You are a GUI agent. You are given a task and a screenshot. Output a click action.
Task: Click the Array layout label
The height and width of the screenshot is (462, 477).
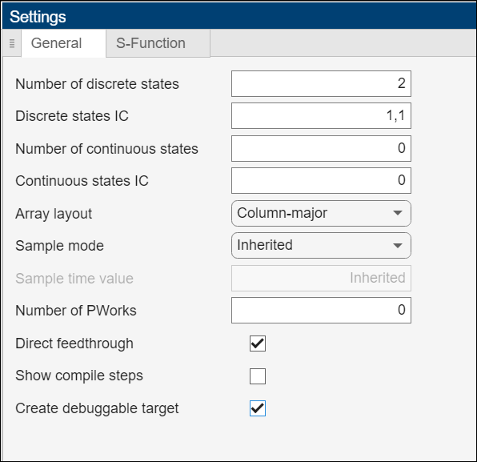point(54,214)
